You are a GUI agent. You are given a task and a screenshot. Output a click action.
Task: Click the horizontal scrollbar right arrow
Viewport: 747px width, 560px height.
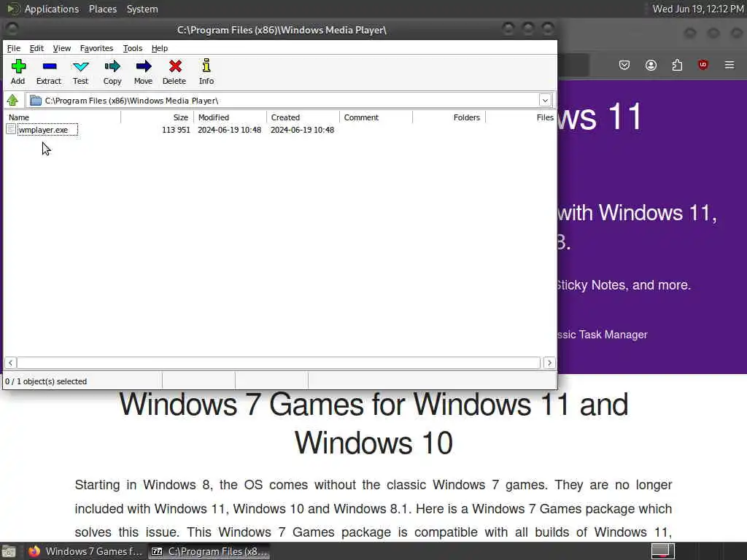tap(549, 363)
